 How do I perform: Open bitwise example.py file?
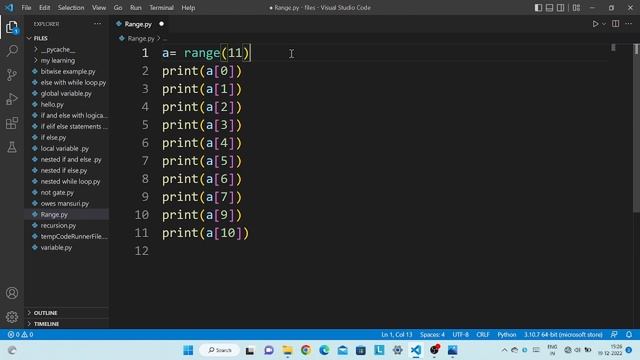67,71
